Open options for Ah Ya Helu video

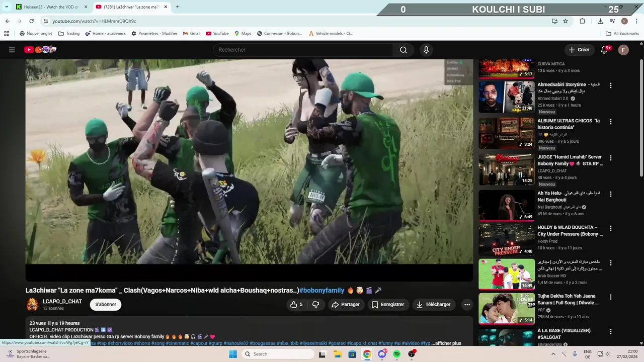point(611,194)
